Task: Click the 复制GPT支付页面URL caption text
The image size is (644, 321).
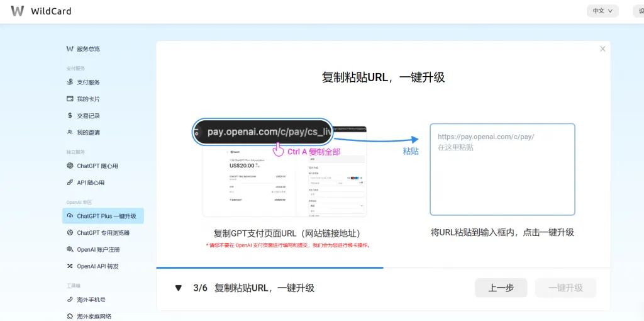Action: pyautogui.click(x=287, y=234)
